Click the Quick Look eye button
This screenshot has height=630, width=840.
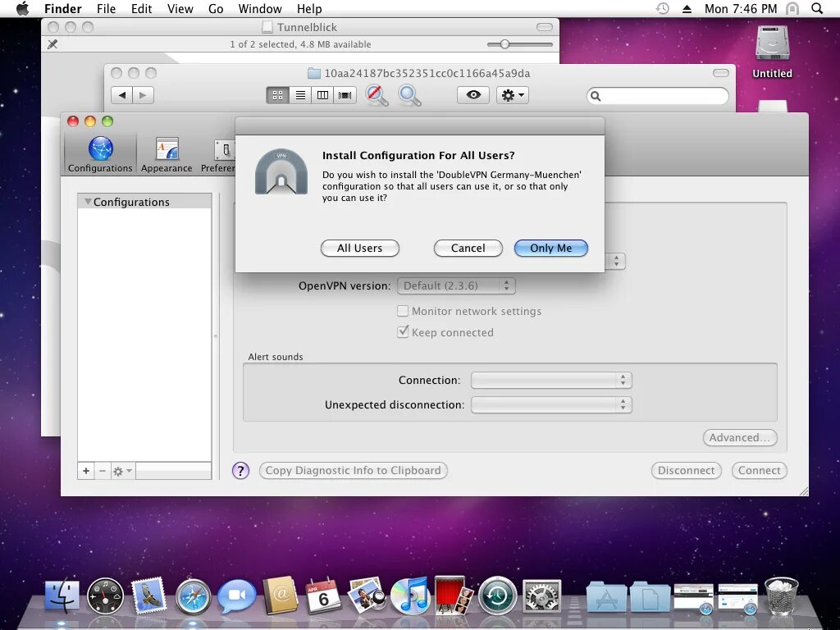(x=473, y=95)
